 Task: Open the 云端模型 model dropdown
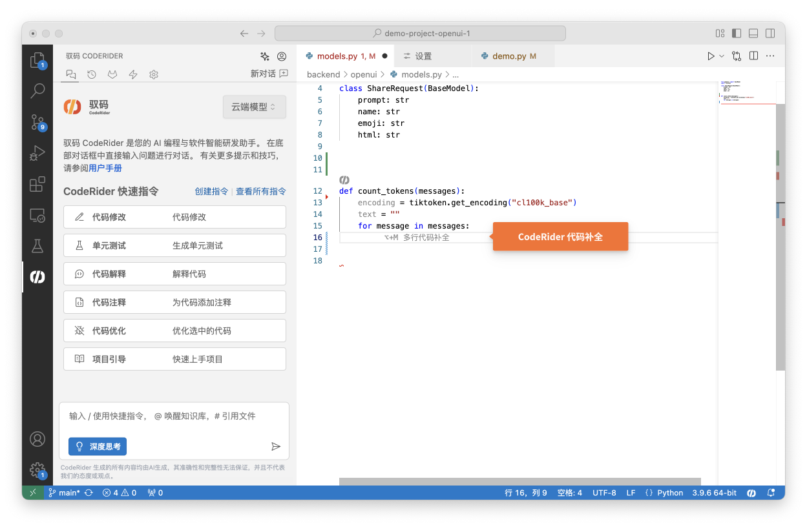tap(255, 107)
